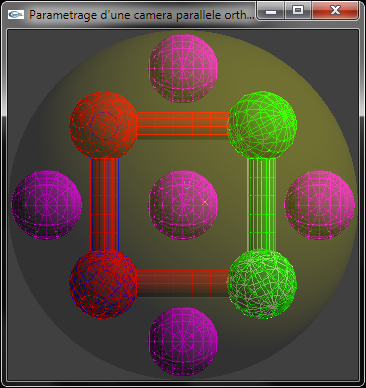
Task: Pick the magenta sphere on the far left
Action: (x=47, y=205)
